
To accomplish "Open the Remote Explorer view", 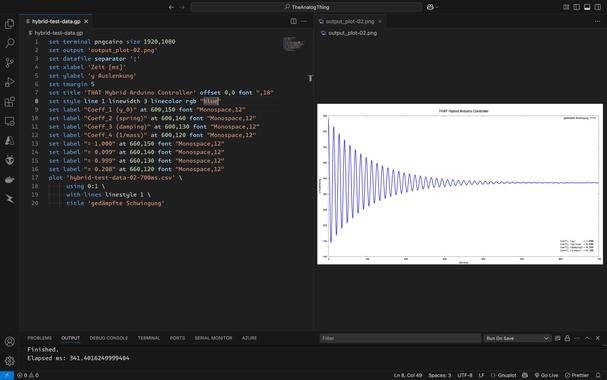I will coord(9,121).
